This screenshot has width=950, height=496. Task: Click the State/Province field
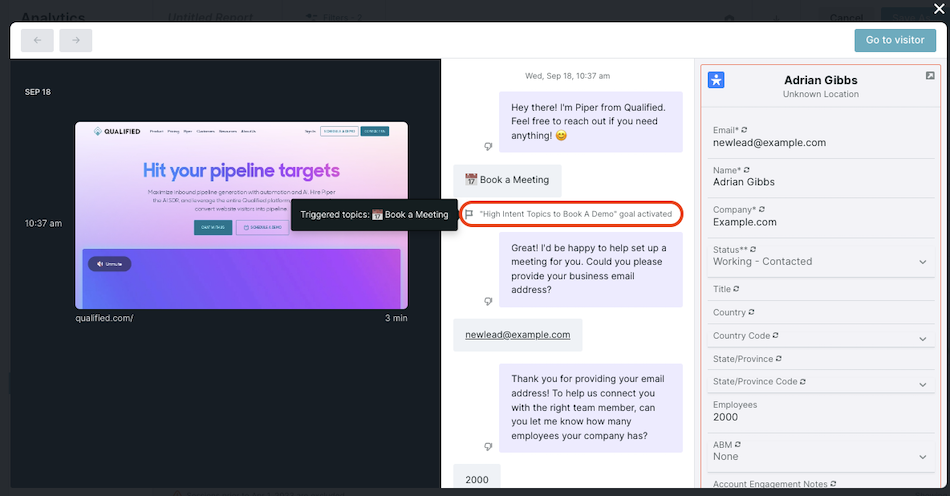click(820, 359)
